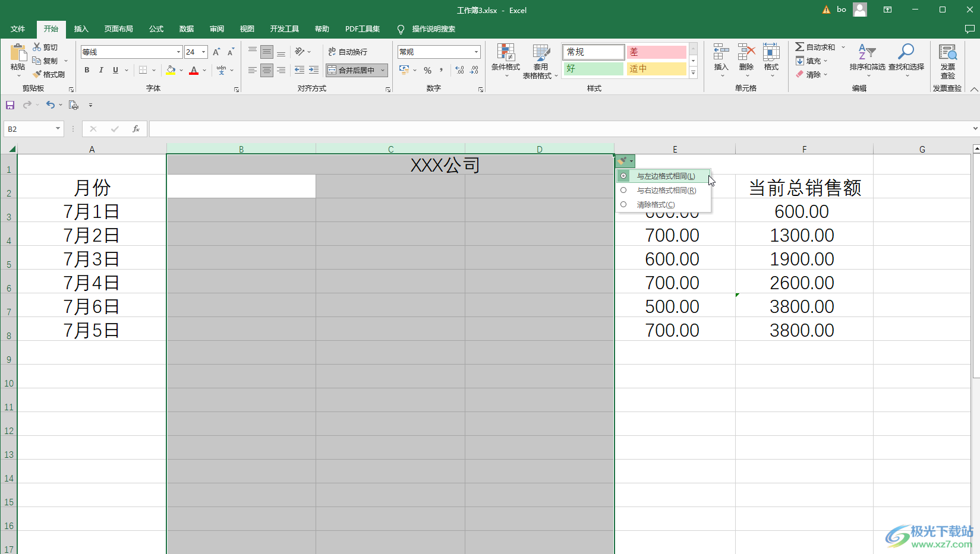The image size is (980, 554).
Task: Click the Copy icon
Action: pyautogui.click(x=37, y=61)
